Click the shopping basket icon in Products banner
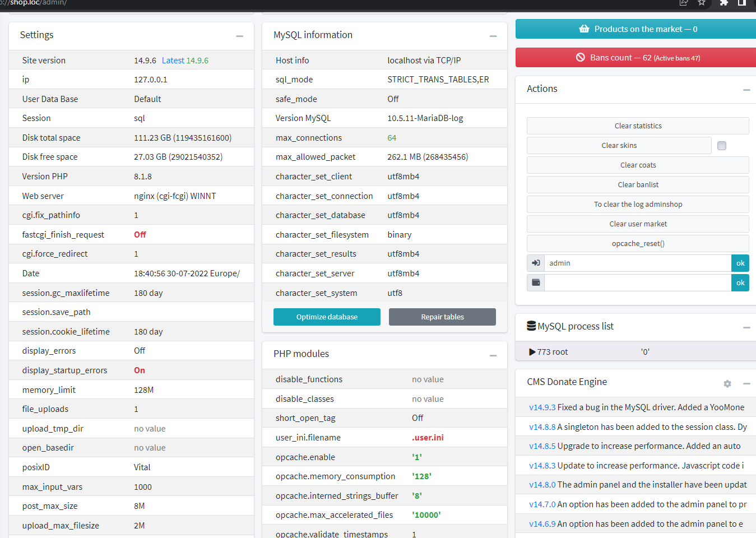Screen dimensions: 756x538 click(x=584, y=29)
